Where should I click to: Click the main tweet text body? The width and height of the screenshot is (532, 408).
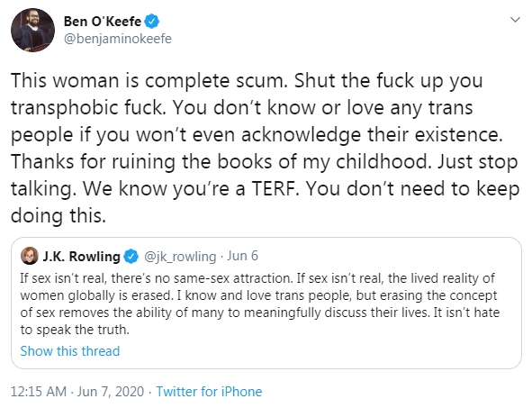(x=265, y=148)
